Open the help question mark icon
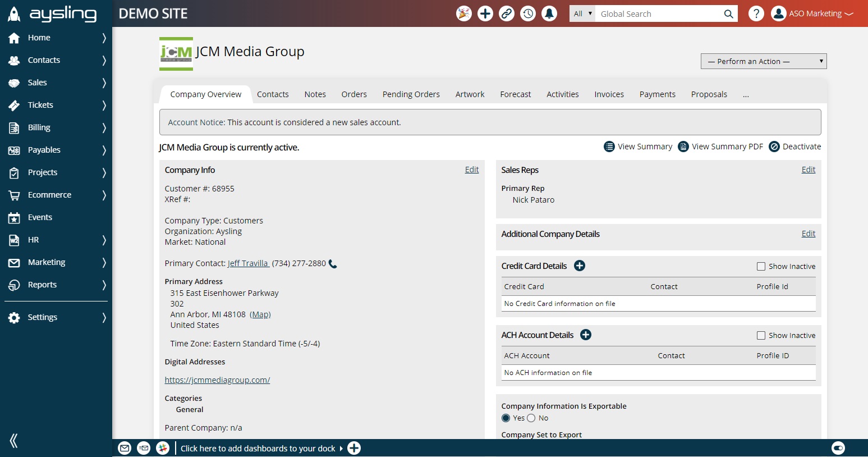 [x=756, y=13]
